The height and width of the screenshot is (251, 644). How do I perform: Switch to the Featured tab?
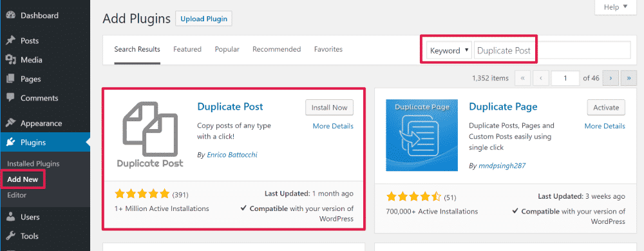pos(187,50)
